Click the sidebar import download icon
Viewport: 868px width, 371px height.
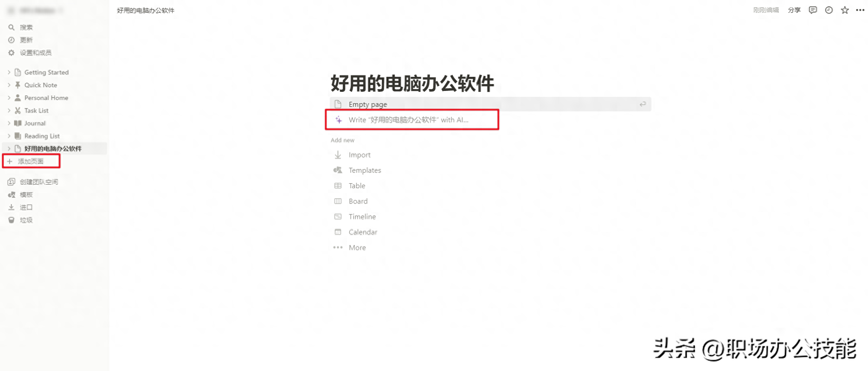pos(11,207)
